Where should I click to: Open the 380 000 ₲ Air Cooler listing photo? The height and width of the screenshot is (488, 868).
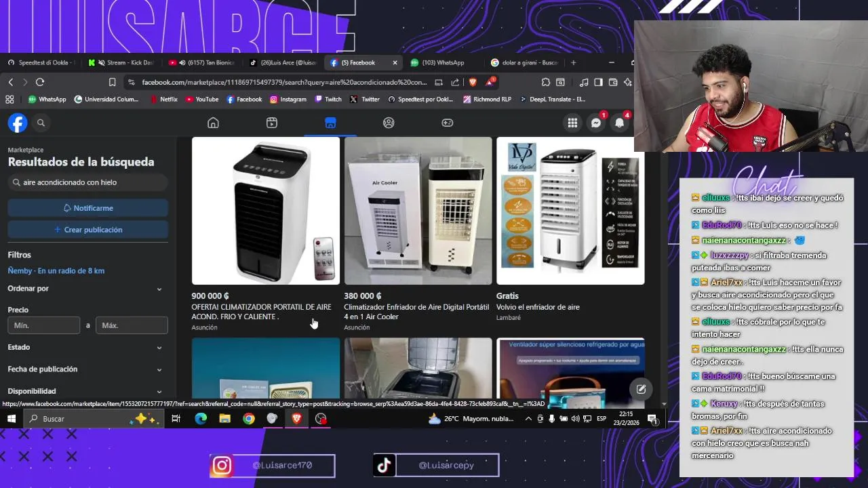click(418, 211)
